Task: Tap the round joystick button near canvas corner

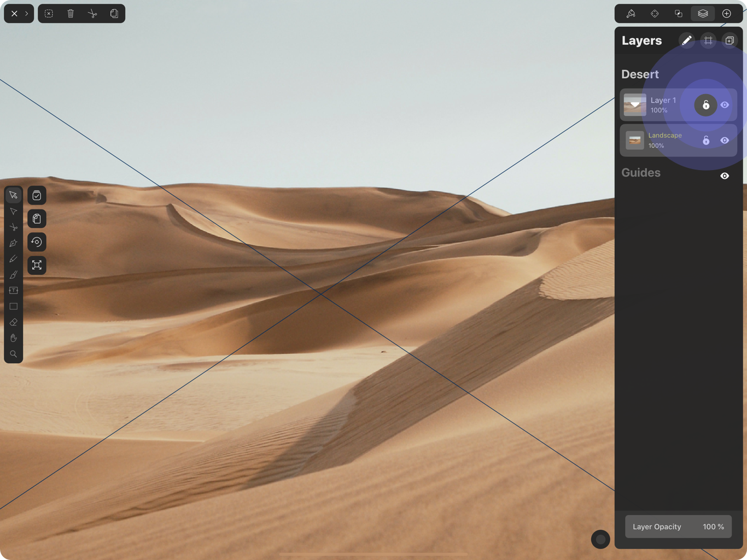Action: pyautogui.click(x=600, y=539)
